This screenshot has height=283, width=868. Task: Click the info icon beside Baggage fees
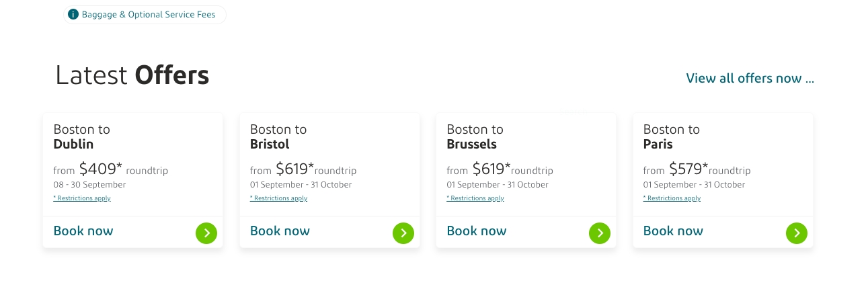pos(73,15)
